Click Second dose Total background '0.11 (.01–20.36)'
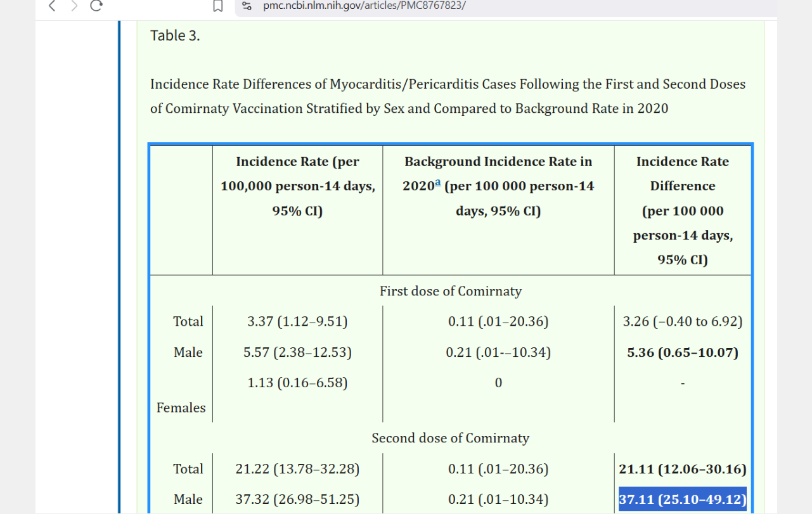The width and height of the screenshot is (812, 514). coord(498,469)
